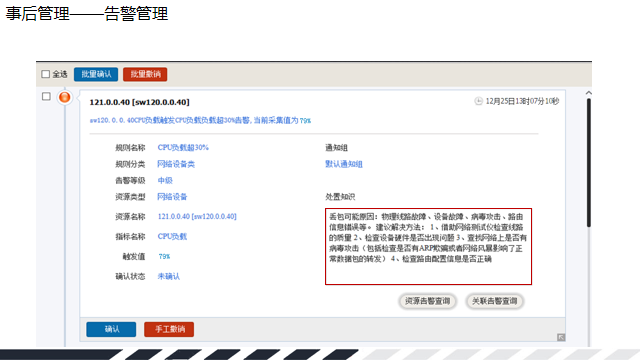Click alarm level value 中级

coord(165,180)
